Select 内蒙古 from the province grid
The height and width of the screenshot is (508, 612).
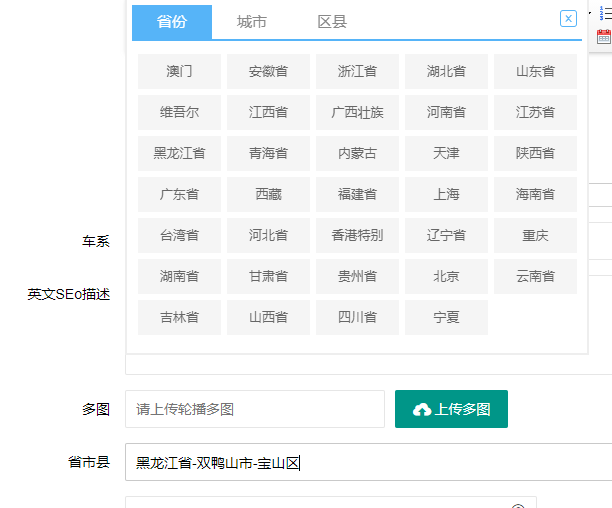[x=357, y=153]
